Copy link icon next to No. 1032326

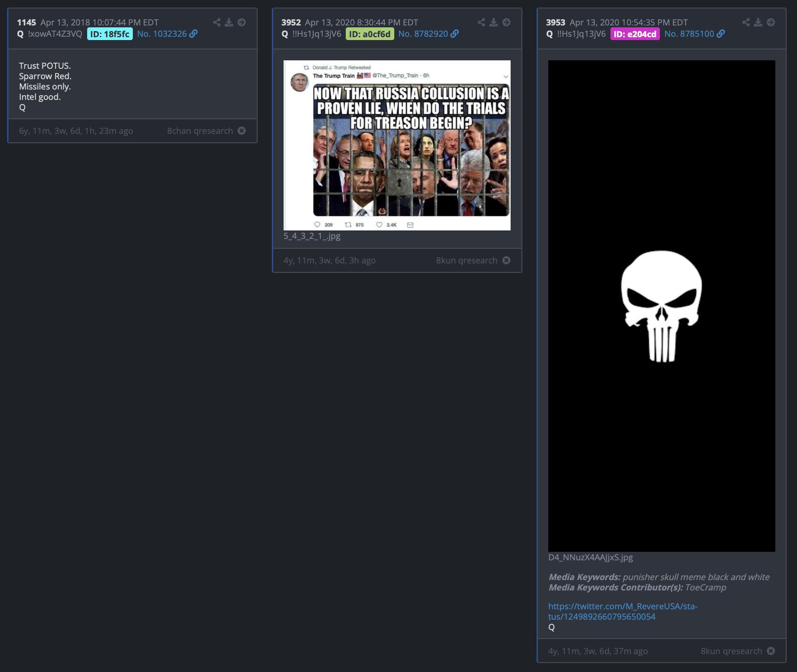[x=194, y=33]
